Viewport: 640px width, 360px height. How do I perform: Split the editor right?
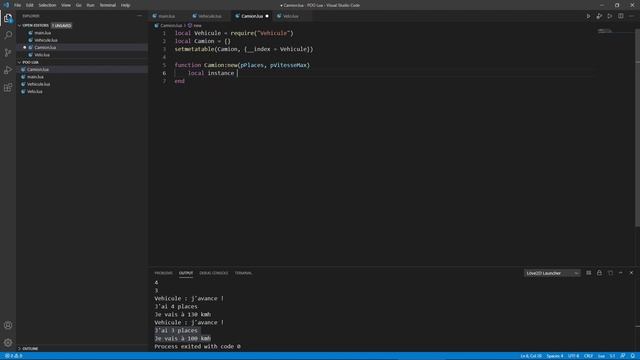pos(620,16)
